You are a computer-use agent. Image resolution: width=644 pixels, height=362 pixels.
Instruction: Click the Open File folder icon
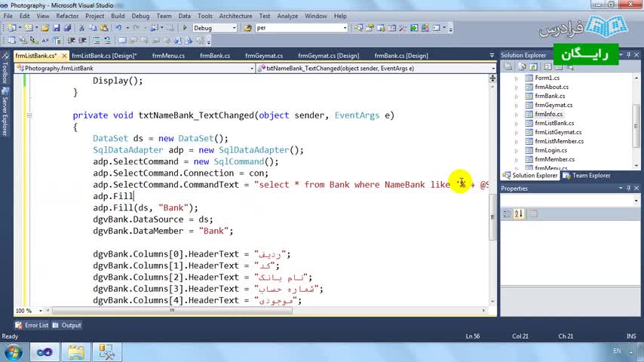click(45, 28)
